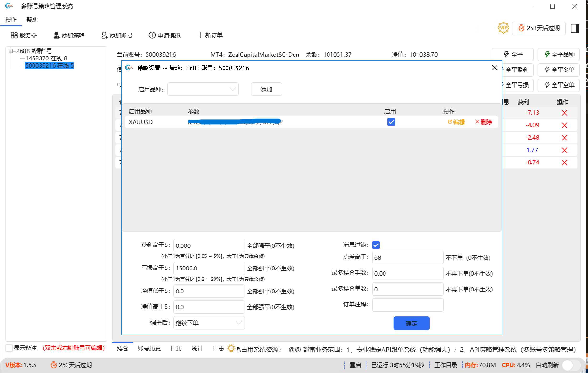
Task: Open the 帮助 menu
Action: click(x=32, y=19)
